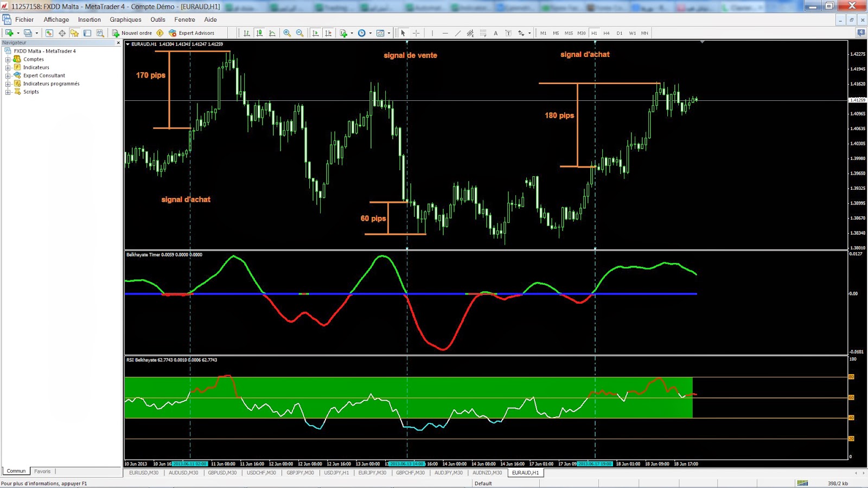
Task: Expand the indicators dropdown arrow
Action: point(352,33)
